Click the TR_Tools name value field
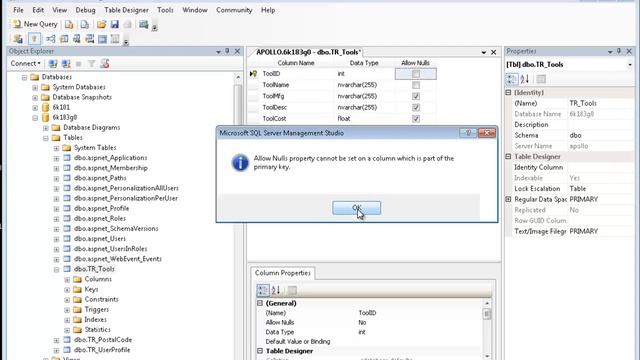640x360 pixels. [601, 103]
